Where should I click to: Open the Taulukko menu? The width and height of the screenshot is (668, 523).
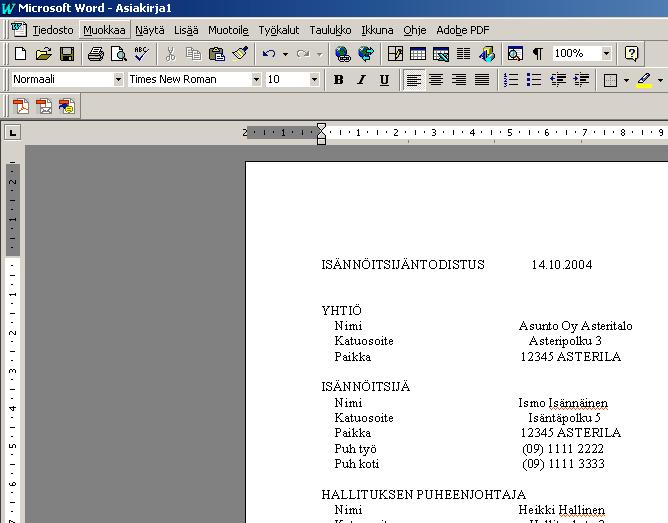coord(330,30)
